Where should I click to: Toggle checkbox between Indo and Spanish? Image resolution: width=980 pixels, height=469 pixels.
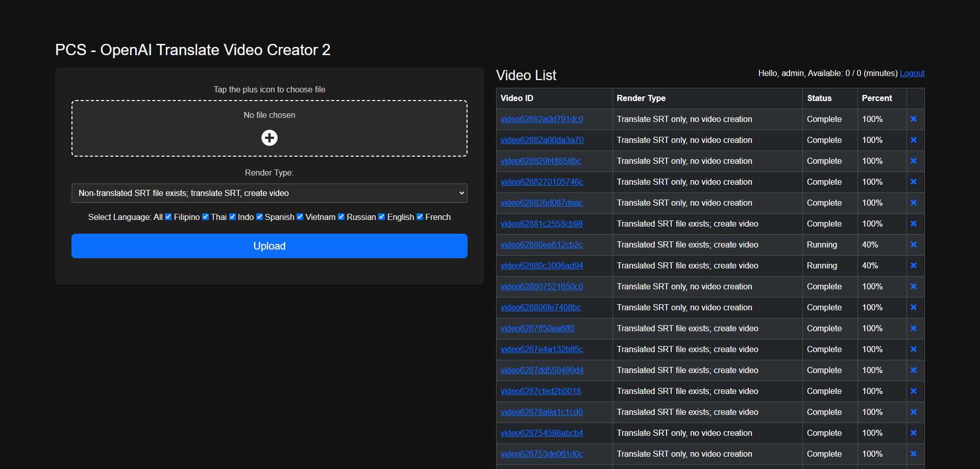(260, 217)
